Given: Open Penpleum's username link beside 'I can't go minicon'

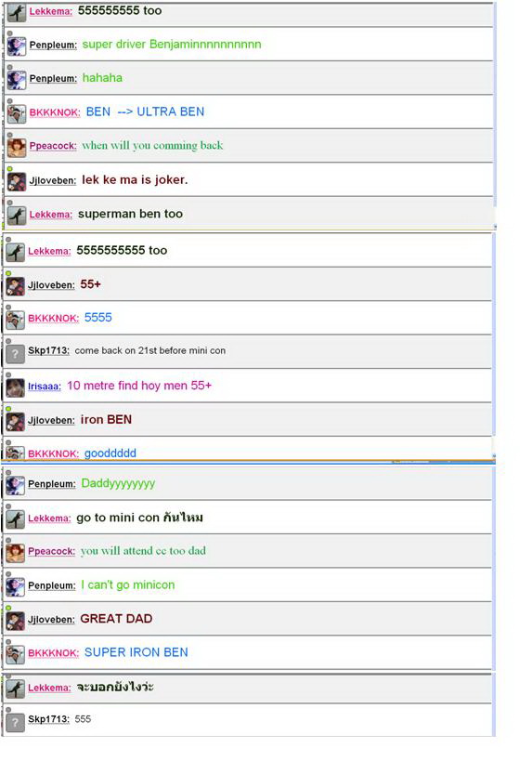Looking at the screenshot, I should pos(51,585).
